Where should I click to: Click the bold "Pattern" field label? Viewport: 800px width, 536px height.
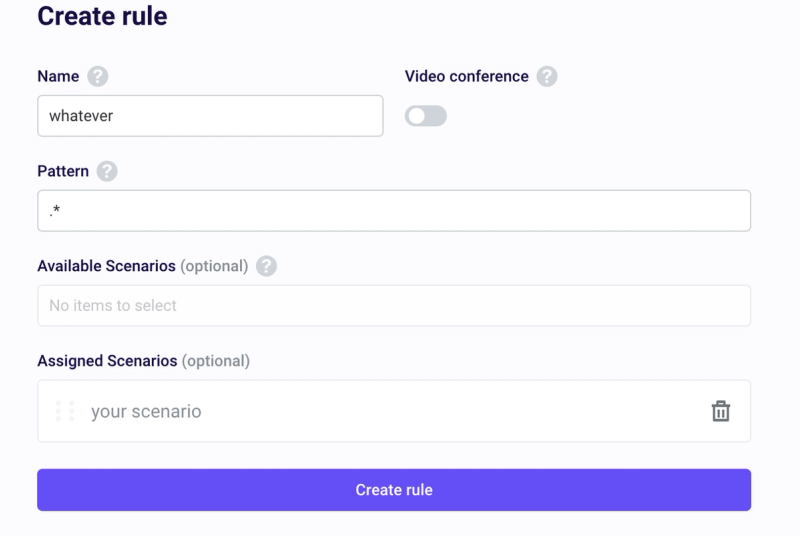click(63, 171)
